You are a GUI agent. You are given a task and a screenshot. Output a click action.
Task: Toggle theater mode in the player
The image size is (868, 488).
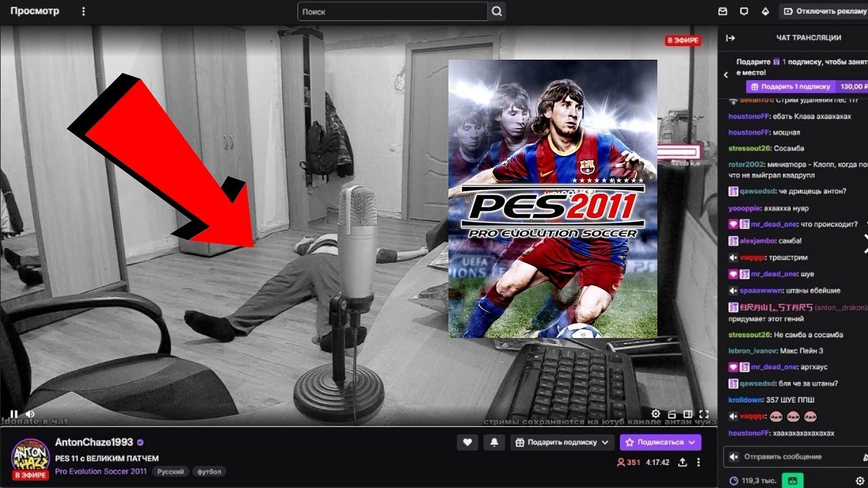[688, 413]
